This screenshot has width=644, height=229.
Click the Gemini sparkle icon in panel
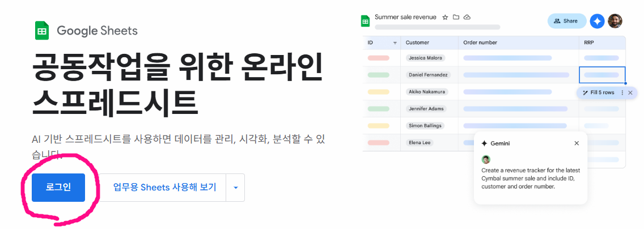tap(485, 143)
